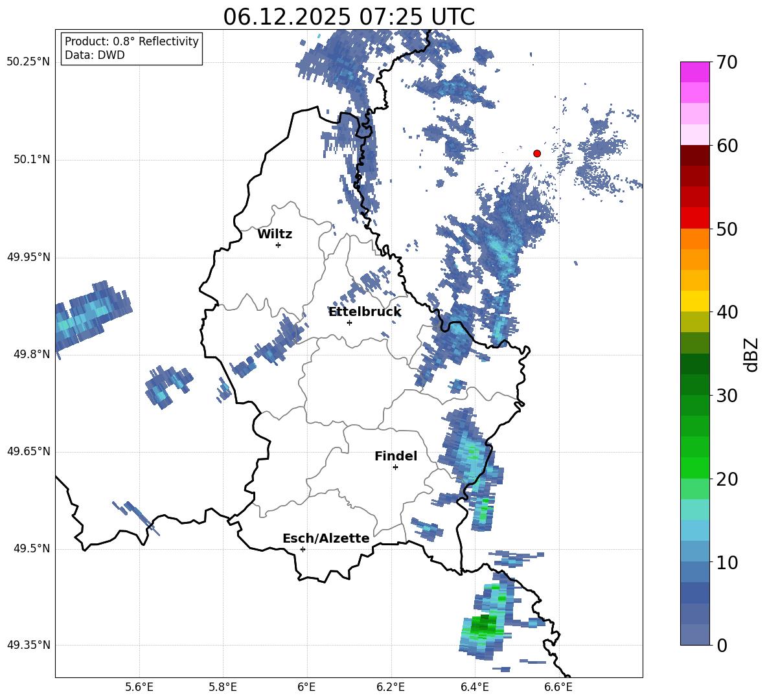This screenshot has height=700, width=767.
Task: Click the red radar site dot
Action: point(537,153)
